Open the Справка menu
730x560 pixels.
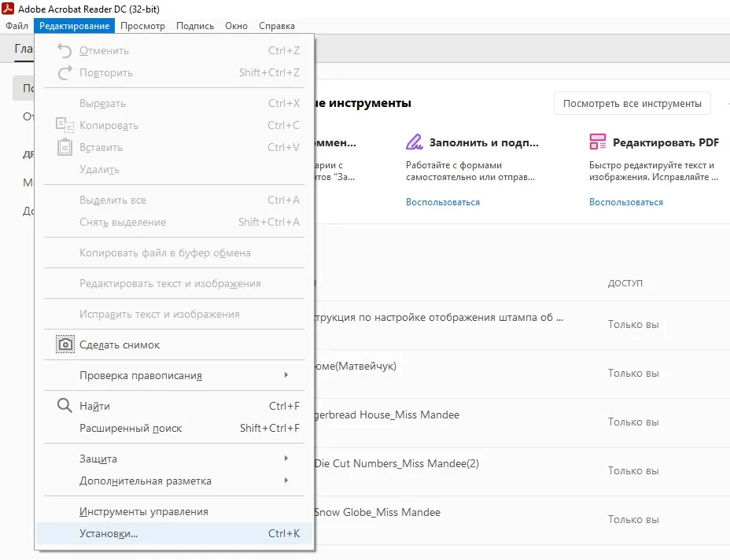(277, 26)
